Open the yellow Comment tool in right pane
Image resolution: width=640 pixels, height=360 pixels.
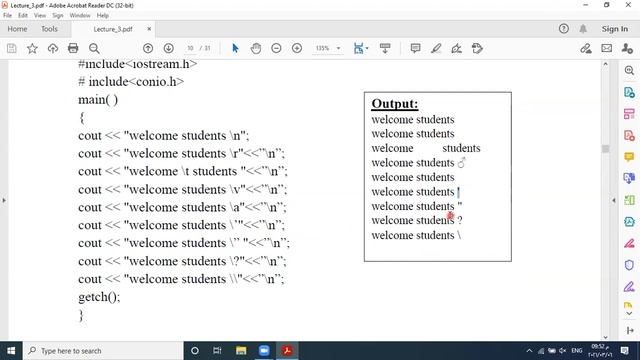tap(629, 157)
